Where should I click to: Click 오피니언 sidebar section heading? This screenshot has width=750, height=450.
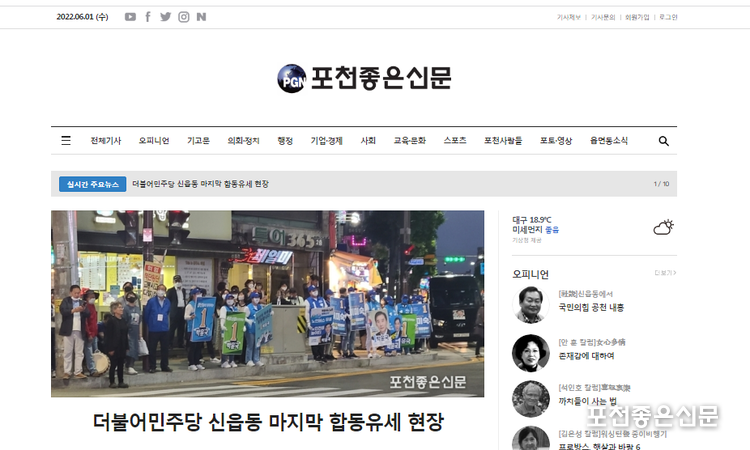(530, 274)
